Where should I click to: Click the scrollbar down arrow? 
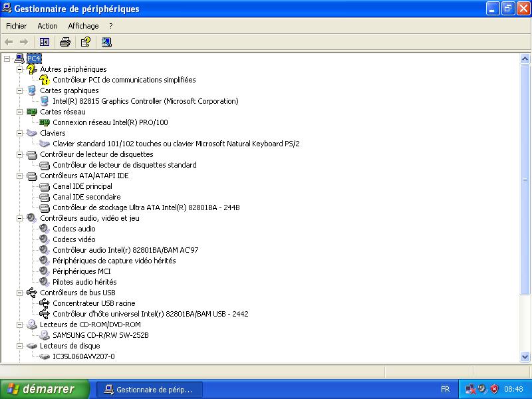click(x=525, y=356)
